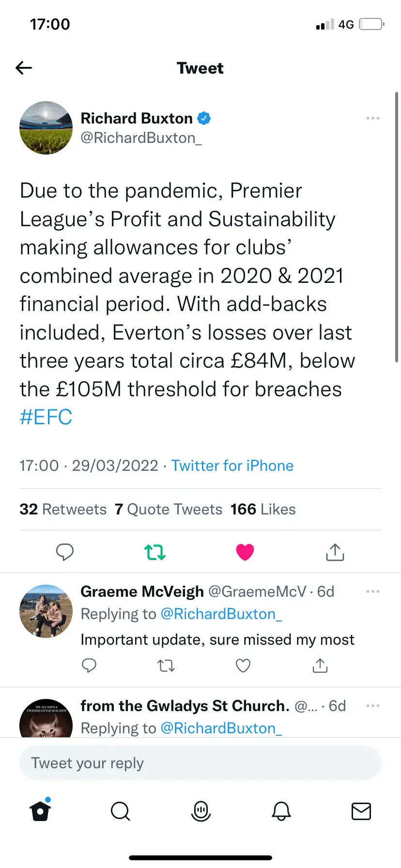The height and width of the screenshot is (868, 401).
Task: Like Graeme McVeigh's reply
Action: point(243,666)
